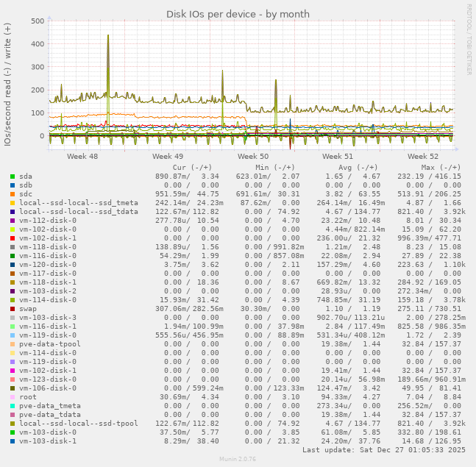The height and width of the screenshot is (467, 476).
Task: Click the 100 y-axis value
Action: [x=38, y=113]
